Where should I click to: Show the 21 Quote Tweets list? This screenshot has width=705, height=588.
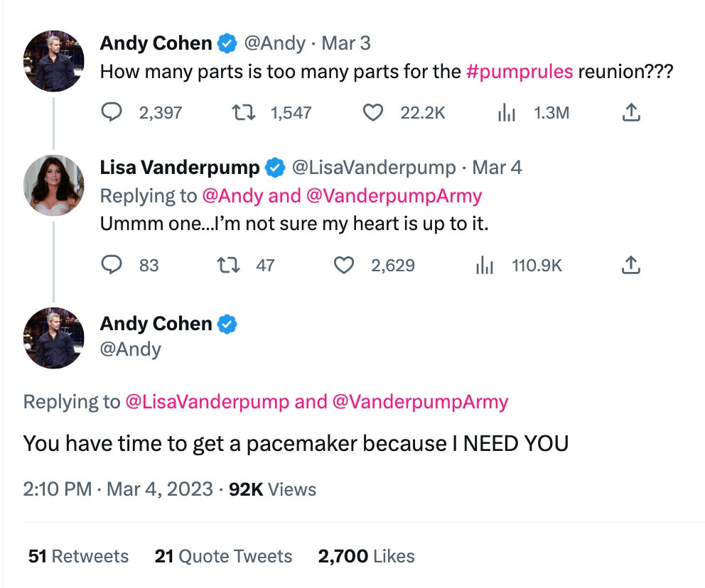pos(223,556)
